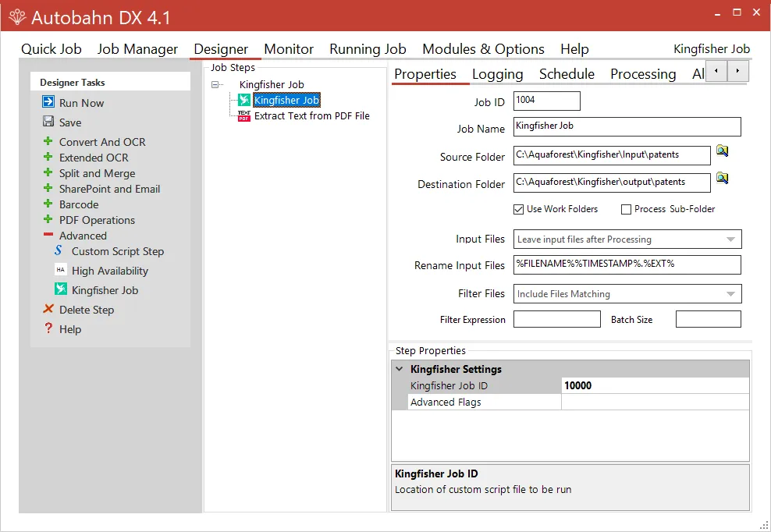Enable the Process Sub-Folder checkbox
This screenshot has height=532, width=771.
click(626, 209)
